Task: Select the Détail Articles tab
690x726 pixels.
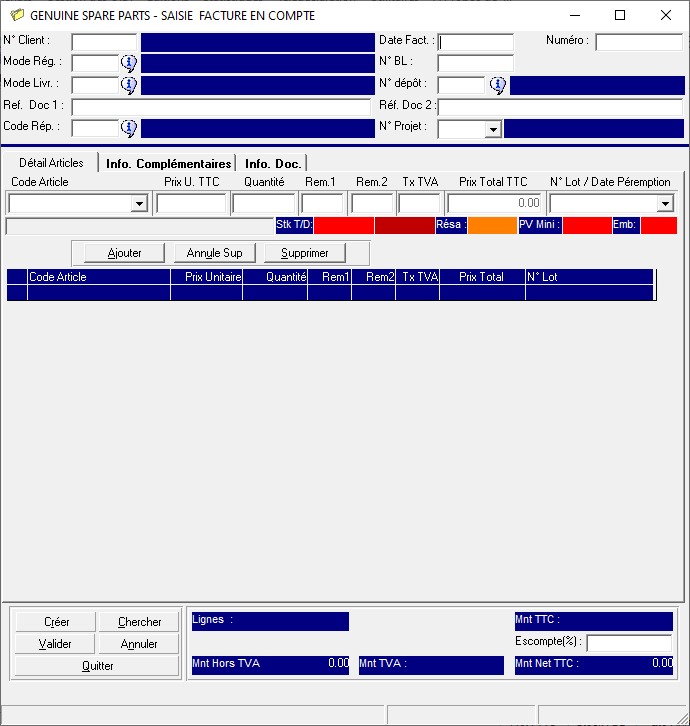Action: 51,162
